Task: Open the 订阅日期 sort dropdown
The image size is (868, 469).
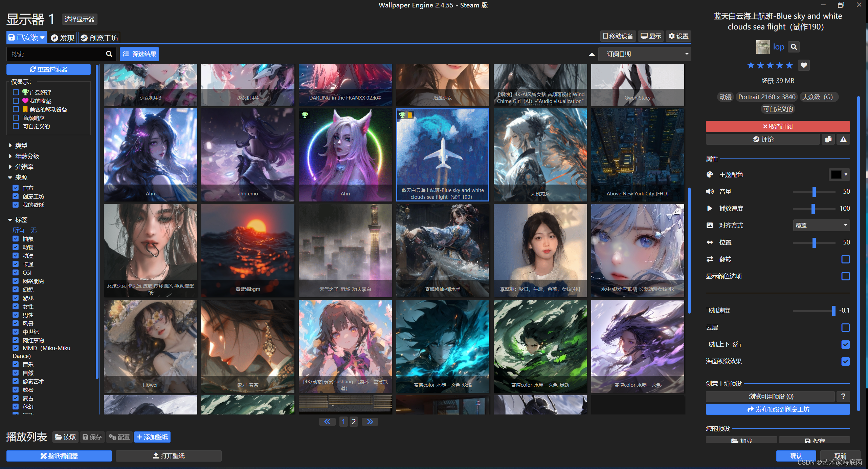Action: 645,54
